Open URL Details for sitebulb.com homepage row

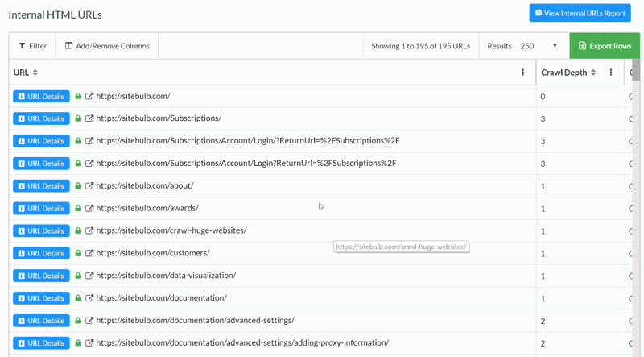41,96
